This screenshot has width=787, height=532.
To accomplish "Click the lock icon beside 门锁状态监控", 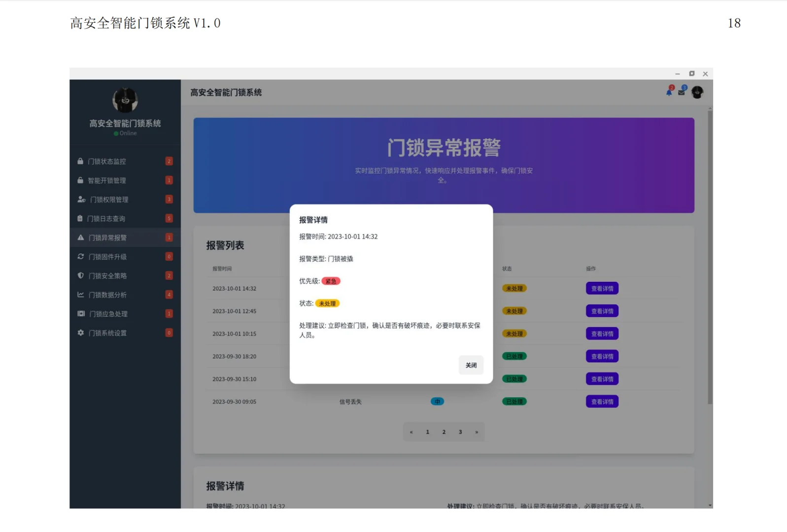I will point(80,161).
